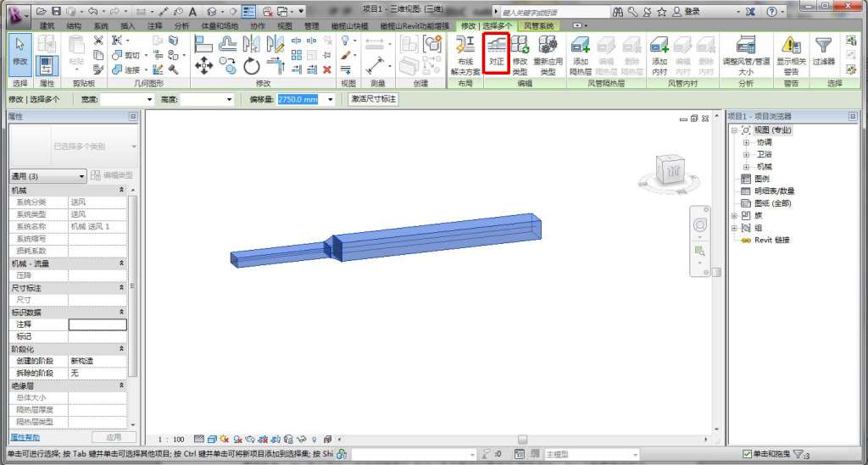Viewport: 868px width, 465px height.
Task: Open the 视图 ribbon tab
Action: pos(285,26)
